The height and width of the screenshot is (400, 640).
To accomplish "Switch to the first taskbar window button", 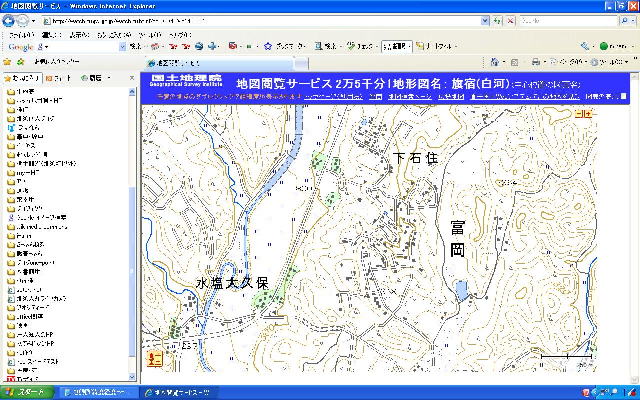I will pos(97,393).
